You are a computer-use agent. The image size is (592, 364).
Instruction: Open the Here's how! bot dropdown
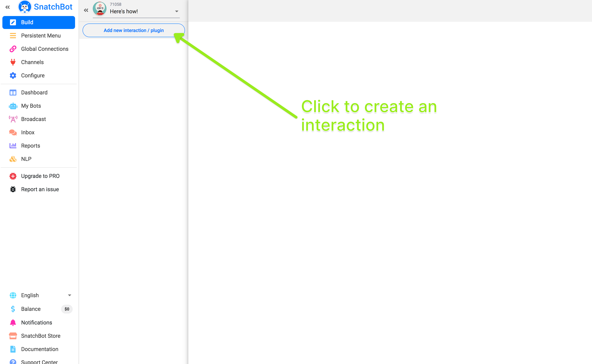point(176,12)
